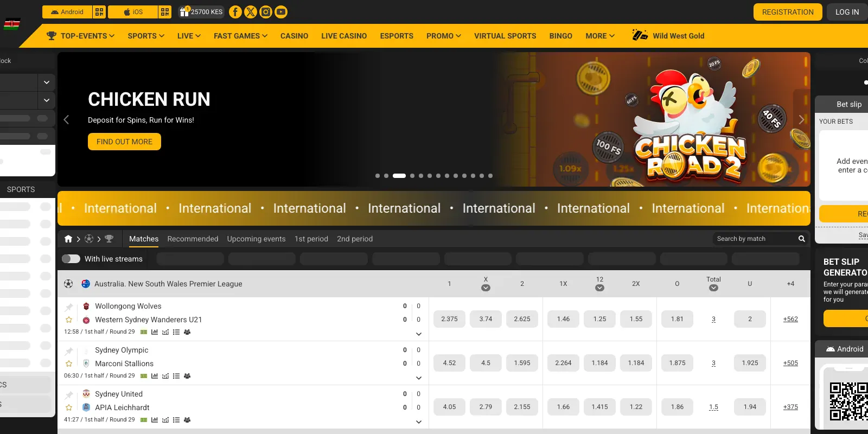
Task: Open line-ups icon for Sydney Olympic match
Action: coord(187,376)
